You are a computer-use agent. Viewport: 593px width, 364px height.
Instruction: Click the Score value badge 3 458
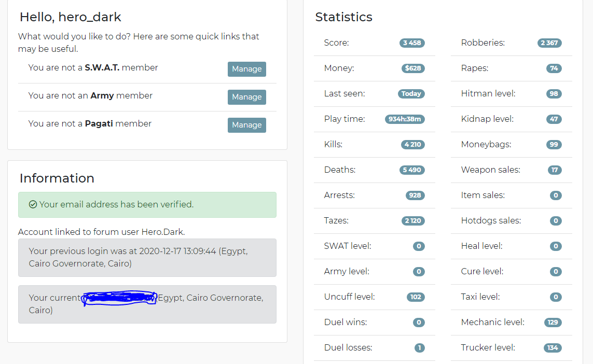pyautogui.click(x=412, y=43)
